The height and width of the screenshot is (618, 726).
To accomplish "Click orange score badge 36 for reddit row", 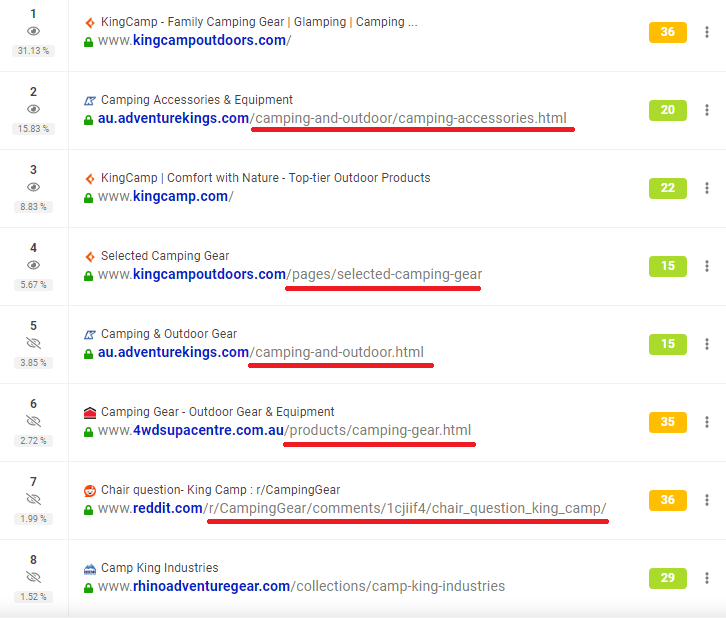I will 668,500.
